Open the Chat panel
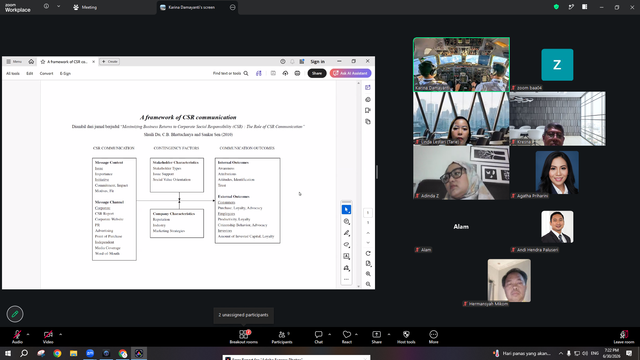The width and height of the screenshot is (640, 360). (x=318, y=337)
